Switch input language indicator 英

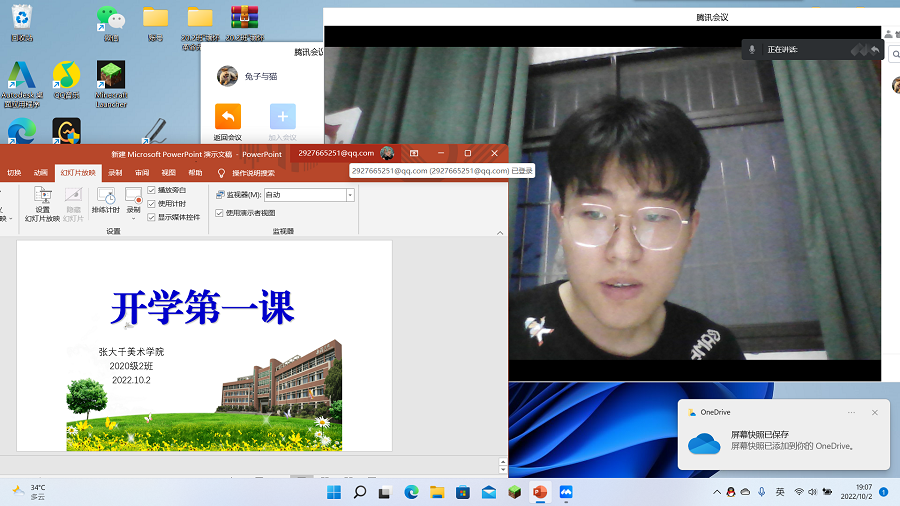(780, 492)
